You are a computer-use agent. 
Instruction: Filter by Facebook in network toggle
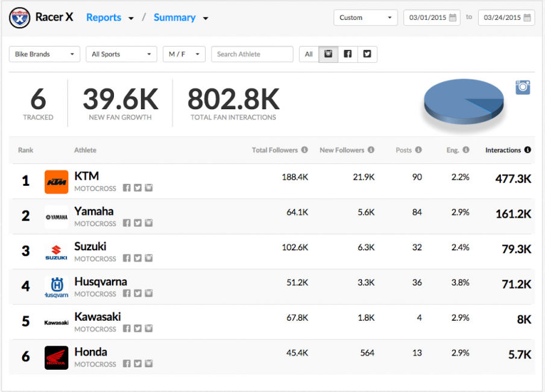[348, 54]
